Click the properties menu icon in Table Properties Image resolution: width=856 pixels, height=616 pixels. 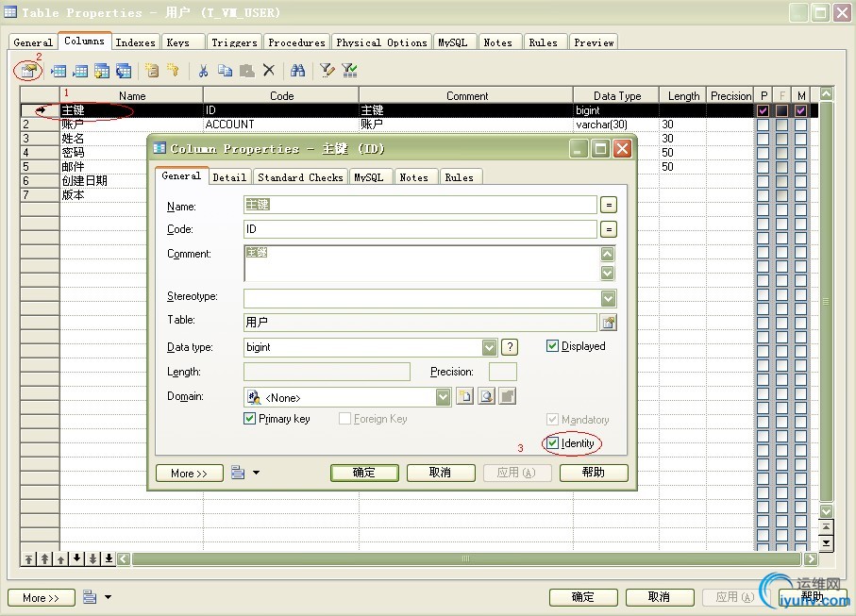click(90, 597)
